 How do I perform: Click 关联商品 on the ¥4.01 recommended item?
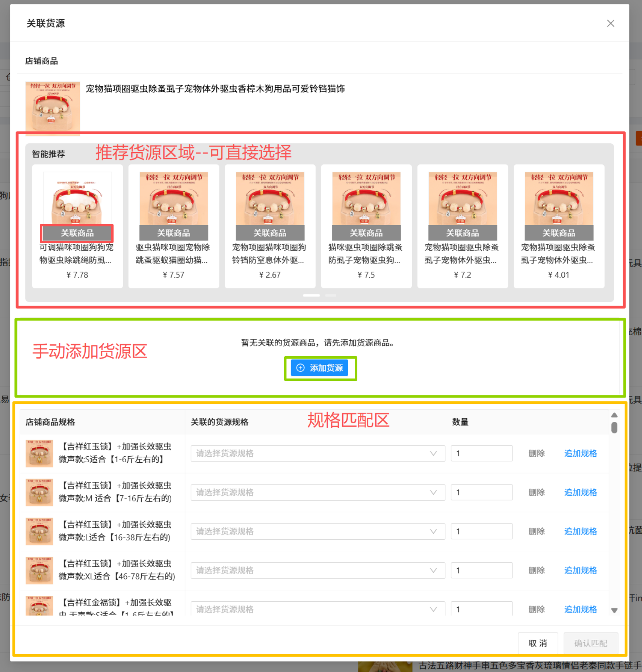coord(559,233)
